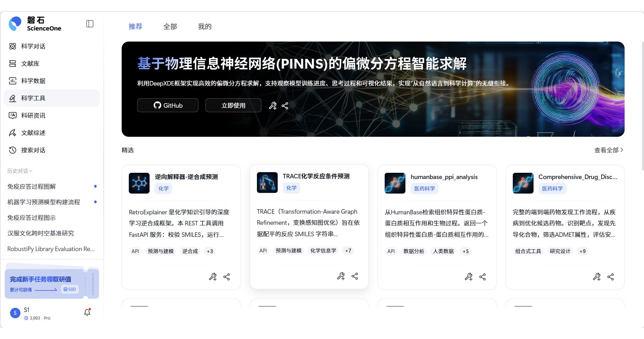Click the humanbase_ppi_analysis DNA thumbnail
This screenshot has height=339, width=644.
click(x=395, y=183)
